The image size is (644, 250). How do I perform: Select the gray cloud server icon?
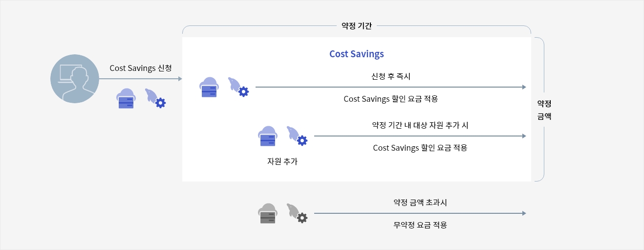tap(267, 213)
